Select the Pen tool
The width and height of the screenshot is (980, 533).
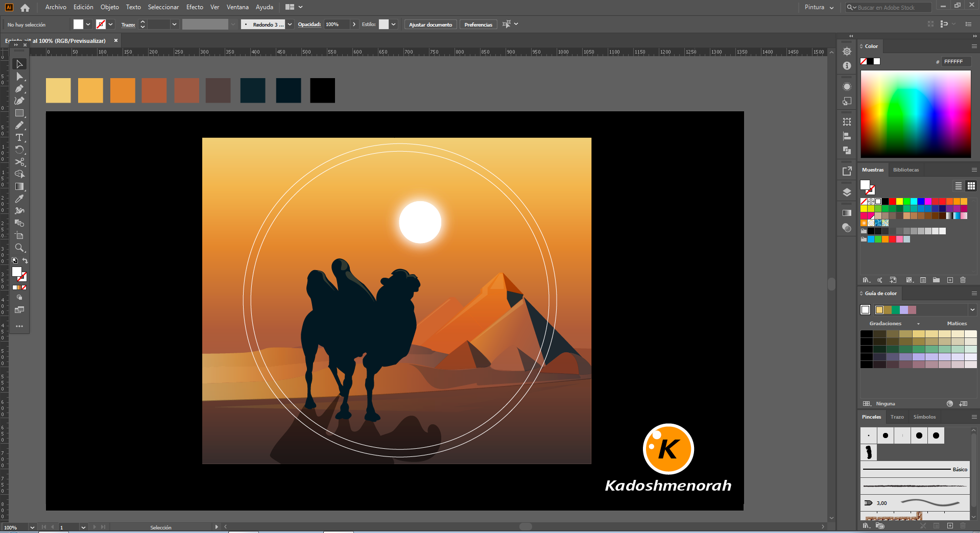point(19,88)
